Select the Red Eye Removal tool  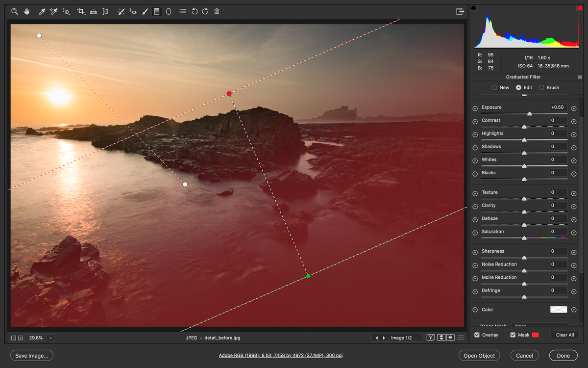132,11
